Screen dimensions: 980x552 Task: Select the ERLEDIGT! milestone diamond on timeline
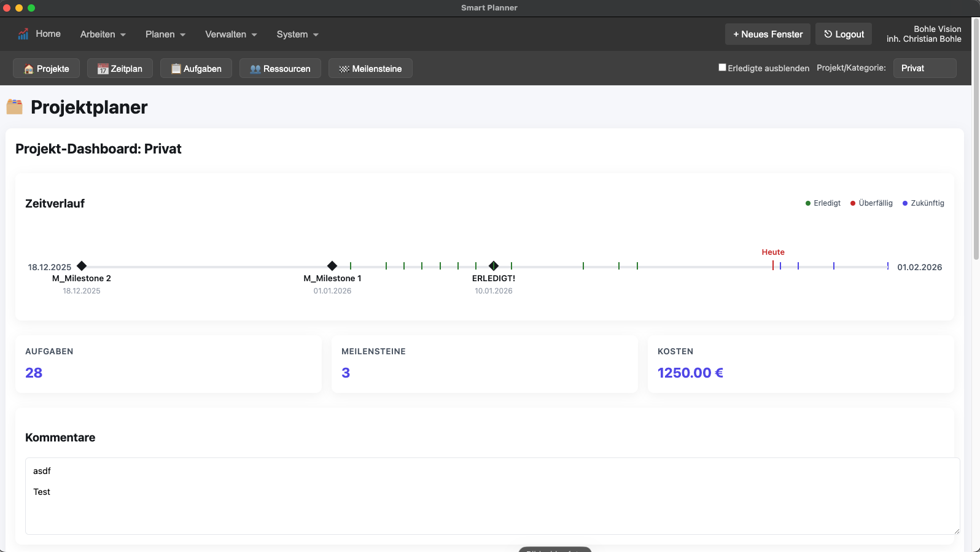pos(494,266)
